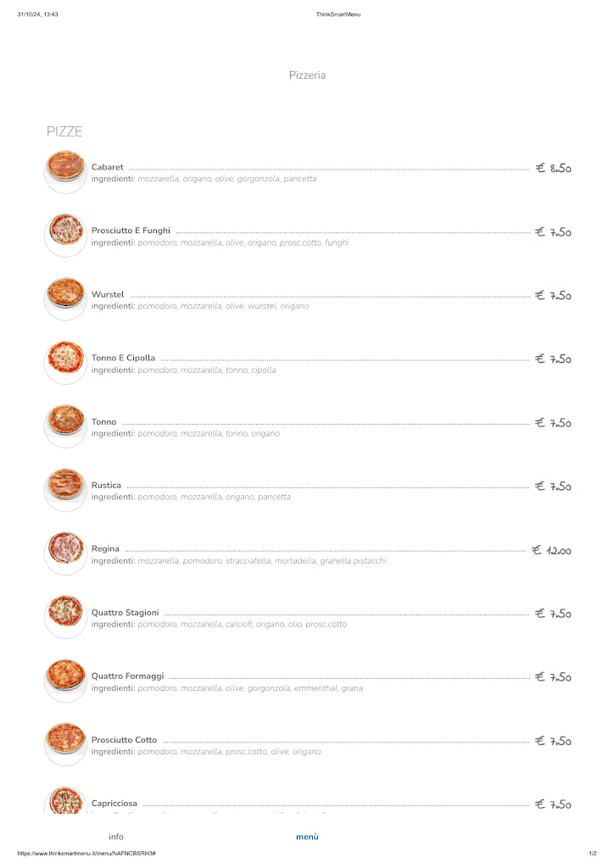The width and height of the screenshot is (614, 868).
Task: Select the Wurstel pizza picture
Action: [x=65, y=293]
